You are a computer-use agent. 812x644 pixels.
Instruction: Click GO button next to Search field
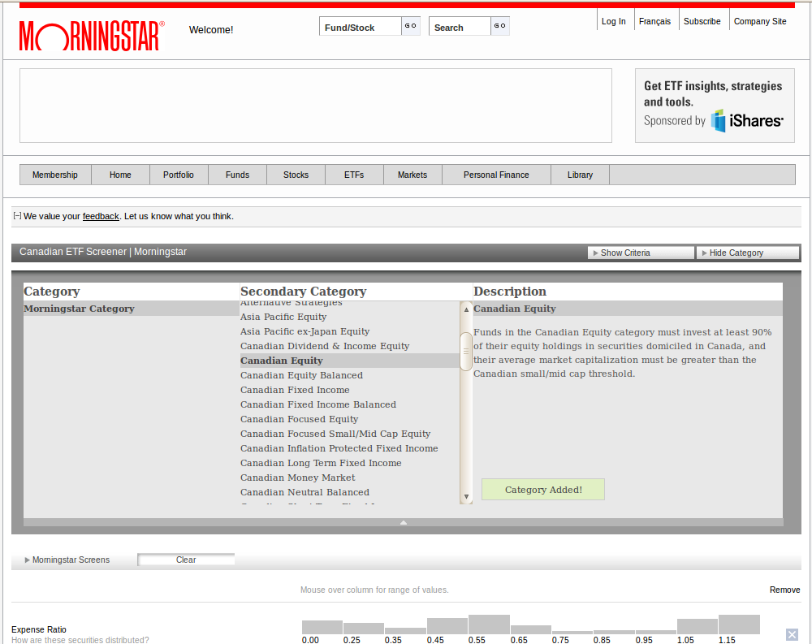coord(499,26)
